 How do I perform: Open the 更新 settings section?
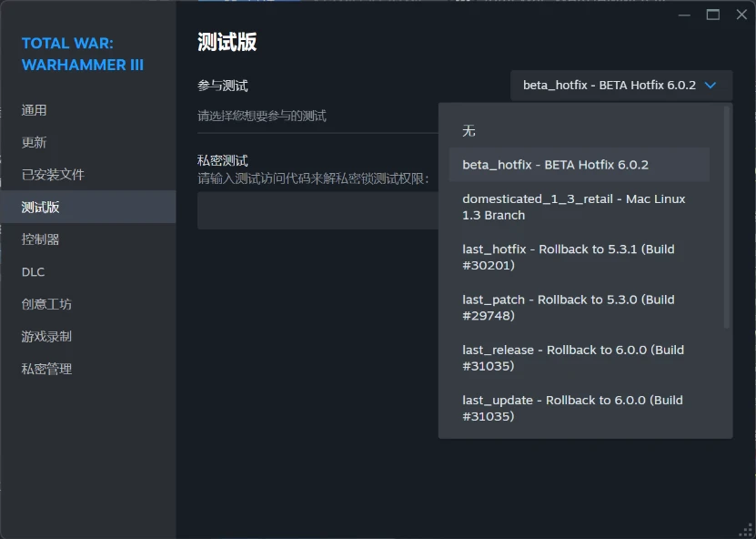pos(87,142)
